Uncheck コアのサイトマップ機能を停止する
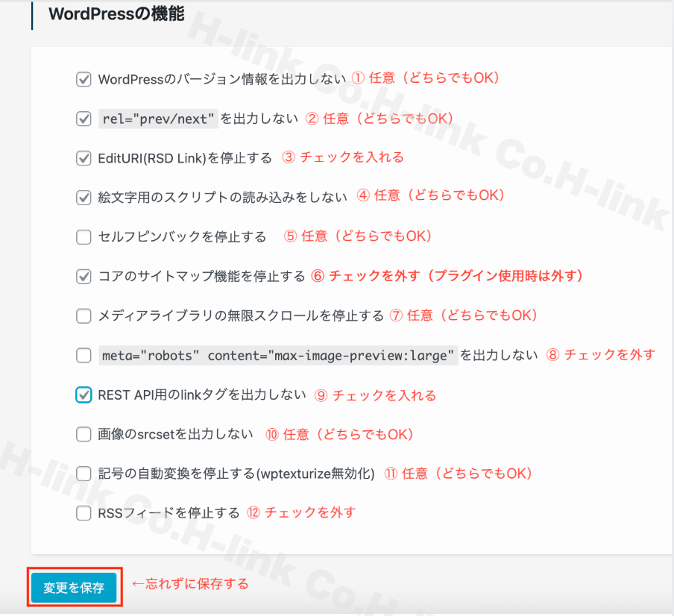 [84, 276]
